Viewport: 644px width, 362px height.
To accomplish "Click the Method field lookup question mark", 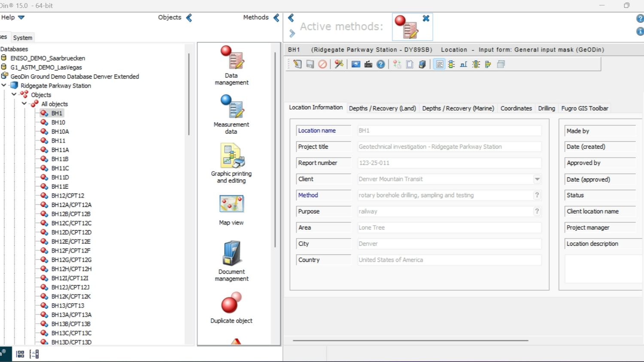I will click(537, 195).
